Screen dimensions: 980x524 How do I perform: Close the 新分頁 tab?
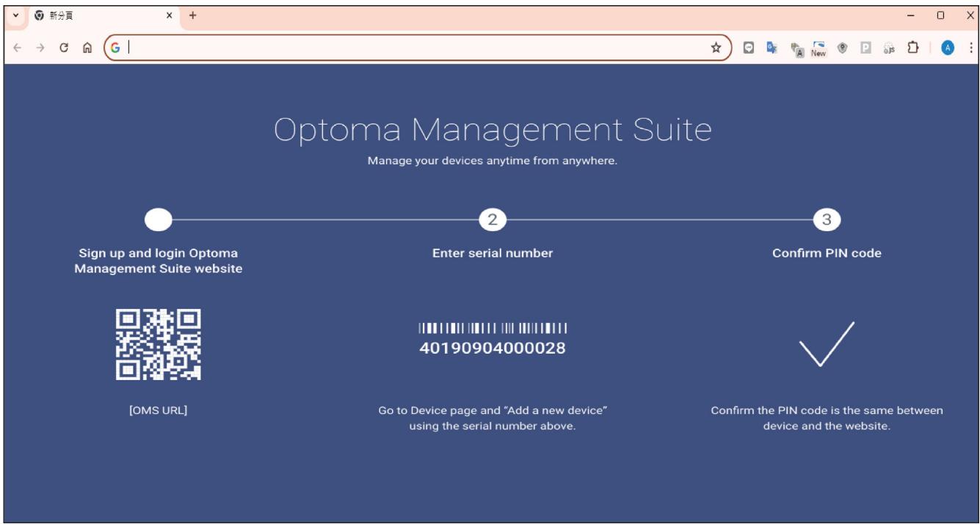[169, 15]
